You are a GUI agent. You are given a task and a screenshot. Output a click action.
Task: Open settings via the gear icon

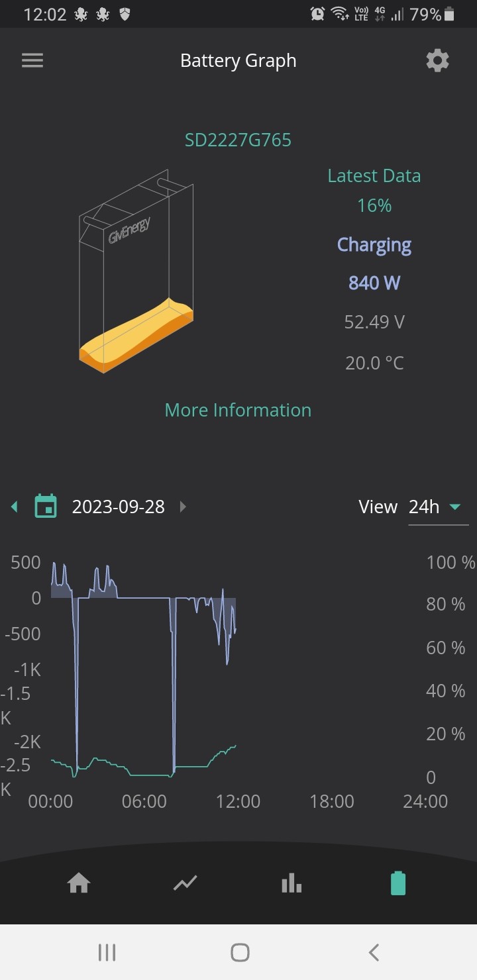pos(437,61)
